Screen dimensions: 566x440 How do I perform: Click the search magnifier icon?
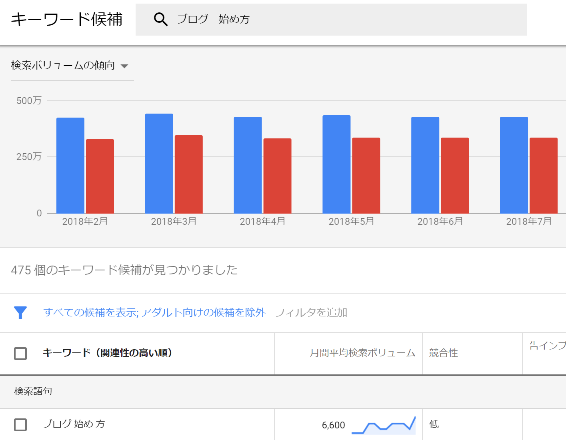(161, 19)
